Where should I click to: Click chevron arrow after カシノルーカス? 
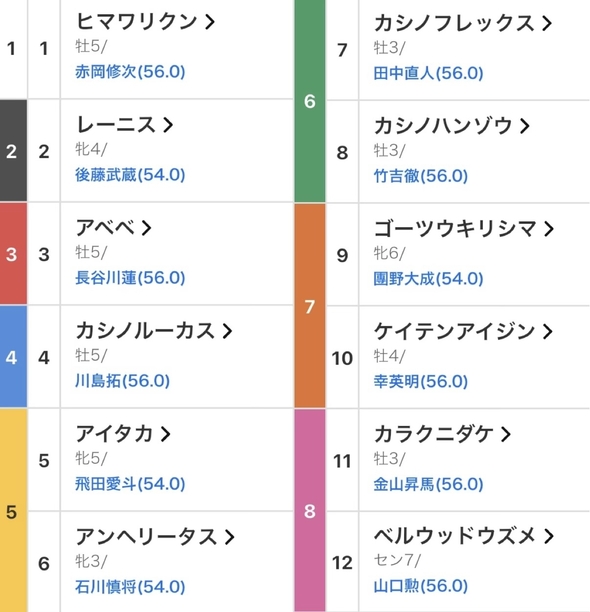pos(227,331)
